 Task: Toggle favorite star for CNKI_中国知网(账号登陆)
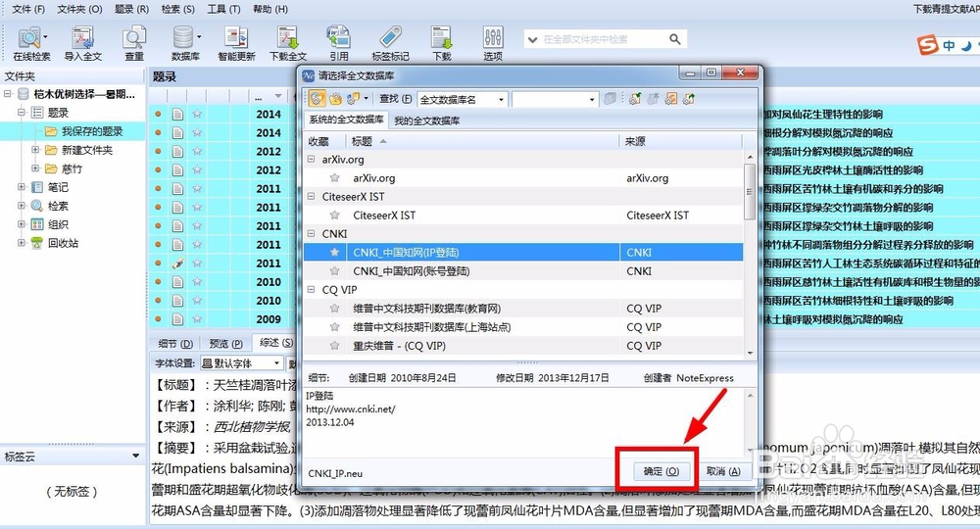point(335,271)
